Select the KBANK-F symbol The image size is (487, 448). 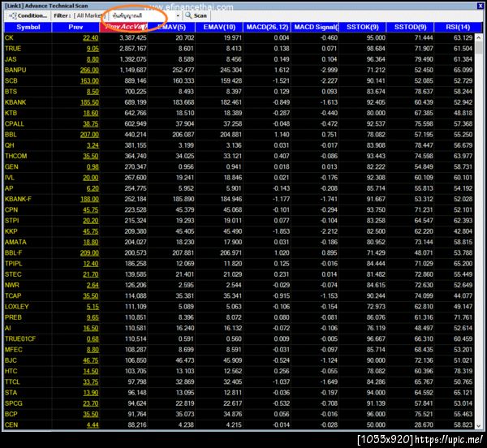tap(18, 200)
